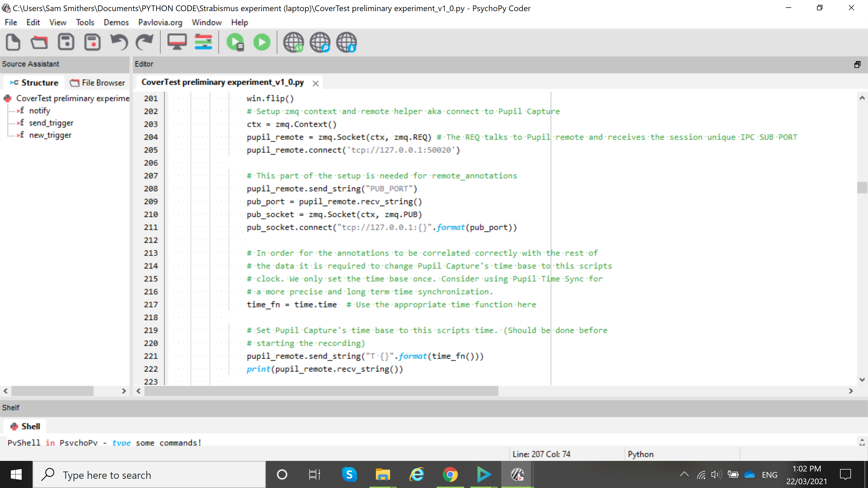Save the current file
This screenshot has width=868, height=488.
tap(66, 42)
